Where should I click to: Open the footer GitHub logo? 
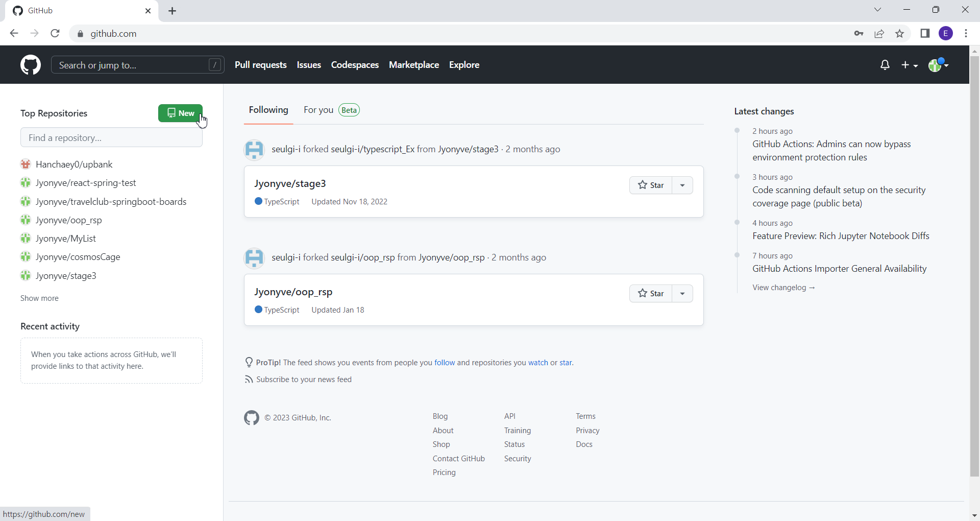tap(252, 418)
